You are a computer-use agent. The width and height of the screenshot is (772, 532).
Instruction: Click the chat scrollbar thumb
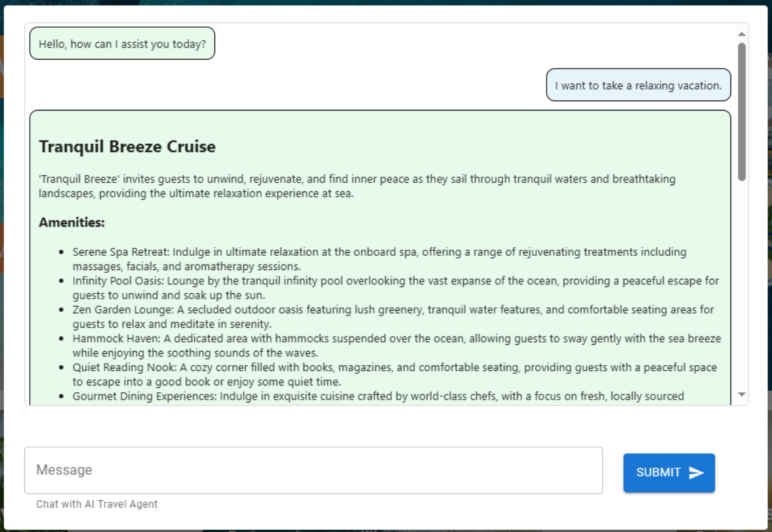741,112
